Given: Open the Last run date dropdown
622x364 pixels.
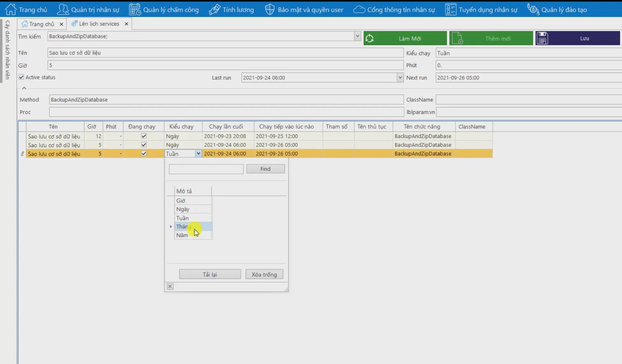Looking at the screenshot, I should (x=400, y=78).
